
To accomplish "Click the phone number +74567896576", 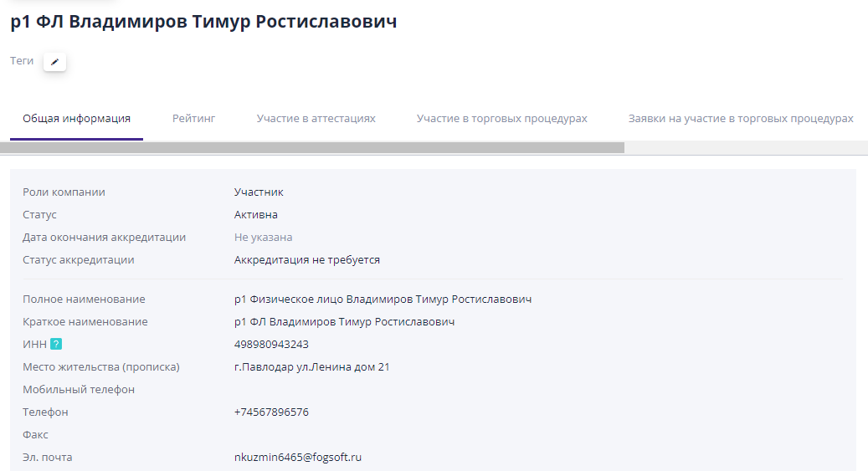I will (x=271, y=412).
